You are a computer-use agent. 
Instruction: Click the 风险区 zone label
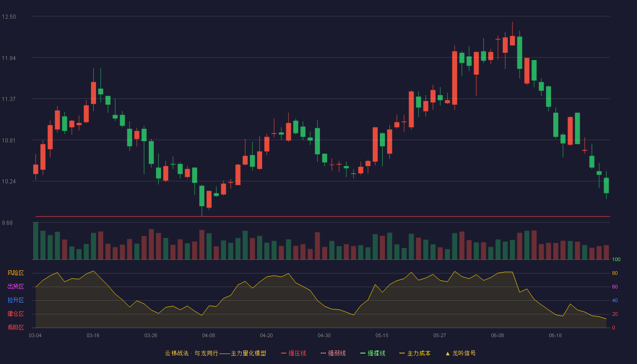point(15,273)
